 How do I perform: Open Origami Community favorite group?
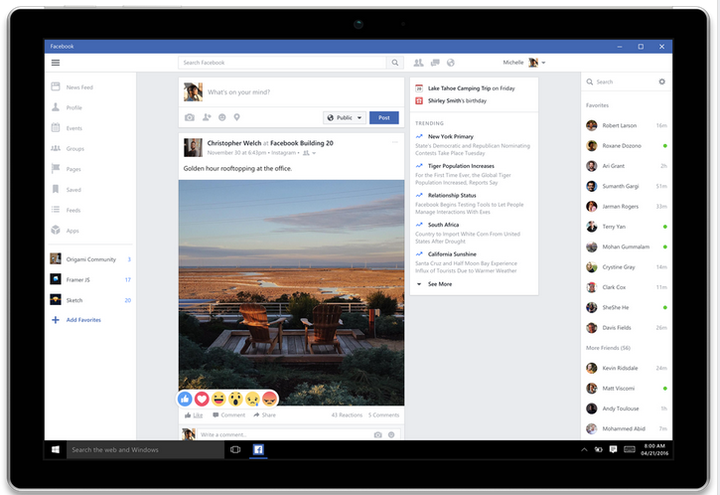90,259
